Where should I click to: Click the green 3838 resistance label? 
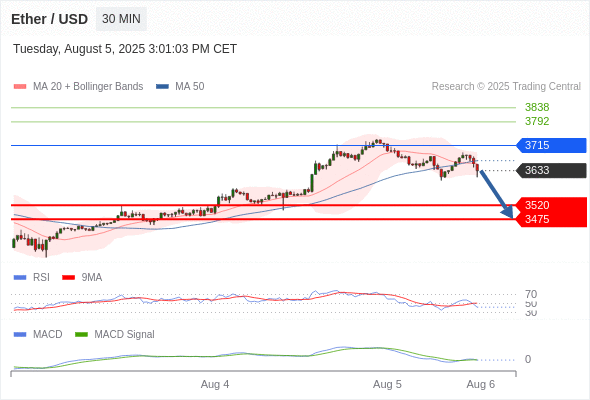(x=537, y=107)
